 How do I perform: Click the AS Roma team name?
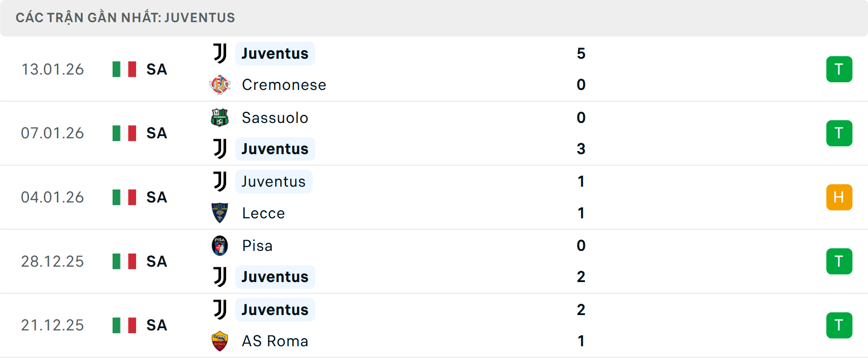pyautogui.click(x=275, y=341)
